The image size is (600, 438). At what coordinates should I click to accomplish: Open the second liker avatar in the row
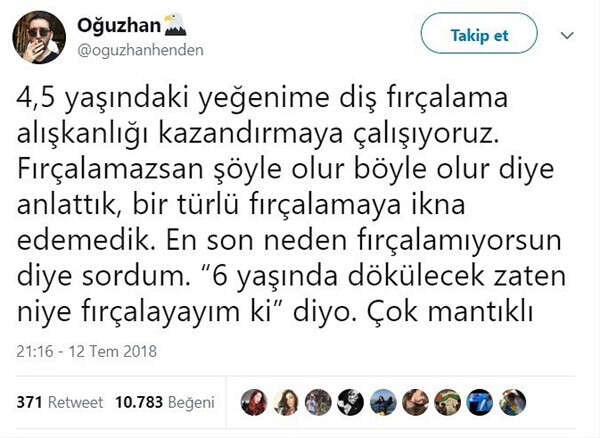click(x=286, y=402)
